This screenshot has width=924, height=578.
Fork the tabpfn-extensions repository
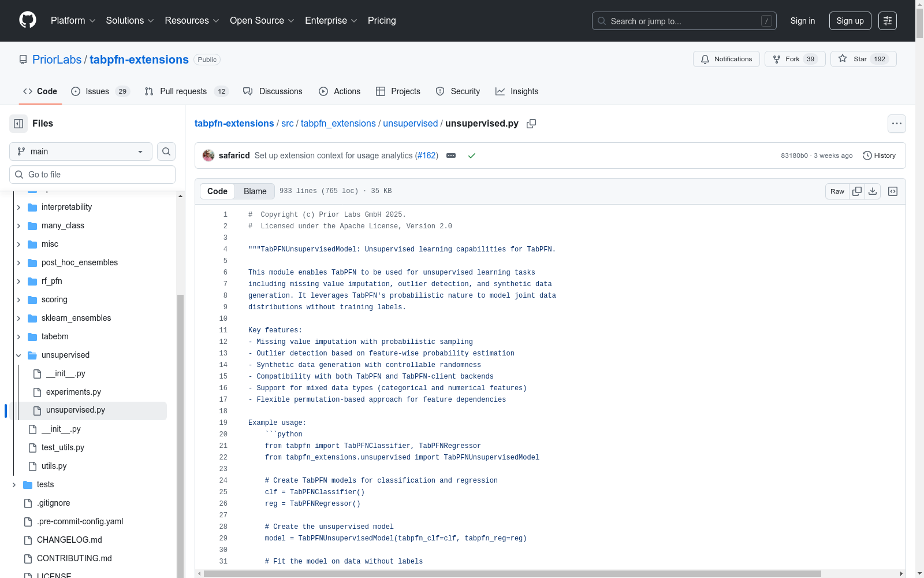[x=795, y=59]
